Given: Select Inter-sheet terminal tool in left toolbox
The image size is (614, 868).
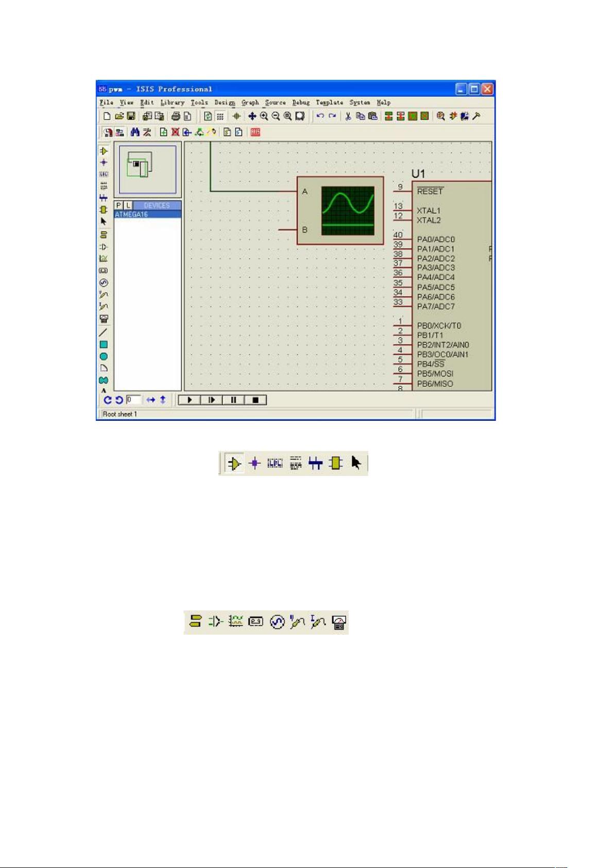Looking at the screenshot, I should click(x=104, y=234).
